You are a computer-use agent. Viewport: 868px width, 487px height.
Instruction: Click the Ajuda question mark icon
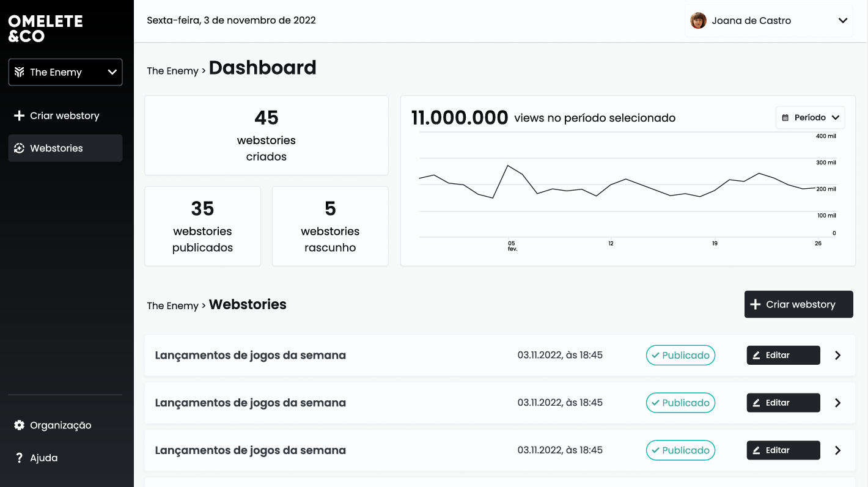point(18,457)
